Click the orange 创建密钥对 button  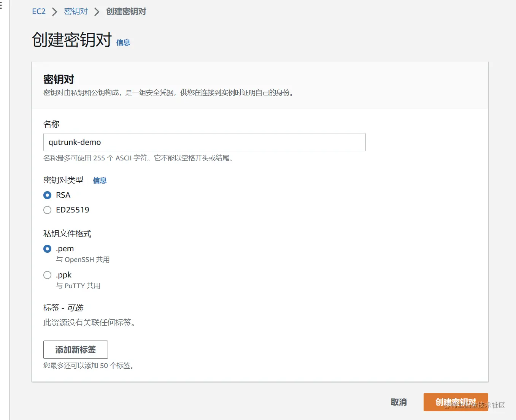[x=455, y=402]
